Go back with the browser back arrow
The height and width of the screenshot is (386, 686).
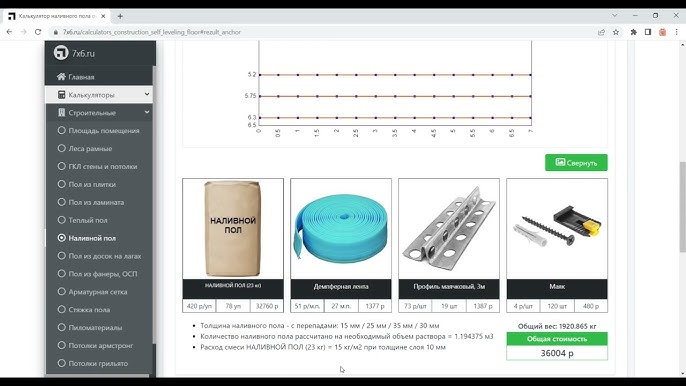[9, 32]
